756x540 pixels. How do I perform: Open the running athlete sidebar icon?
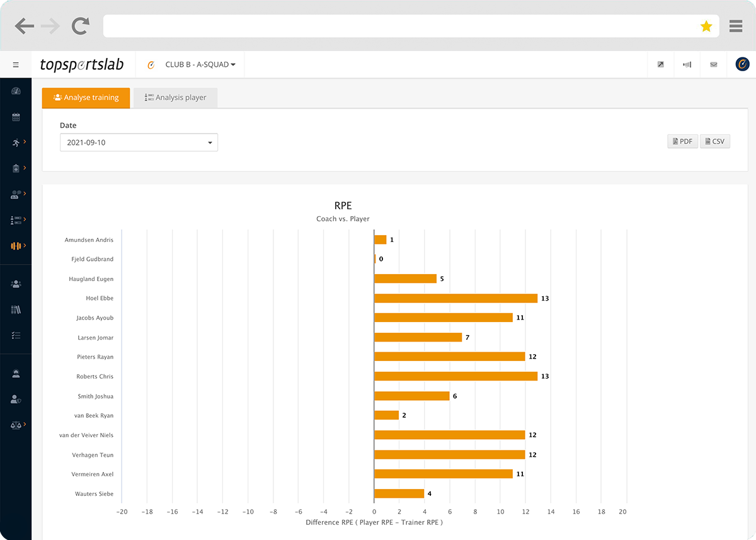(x=16, y=143)
